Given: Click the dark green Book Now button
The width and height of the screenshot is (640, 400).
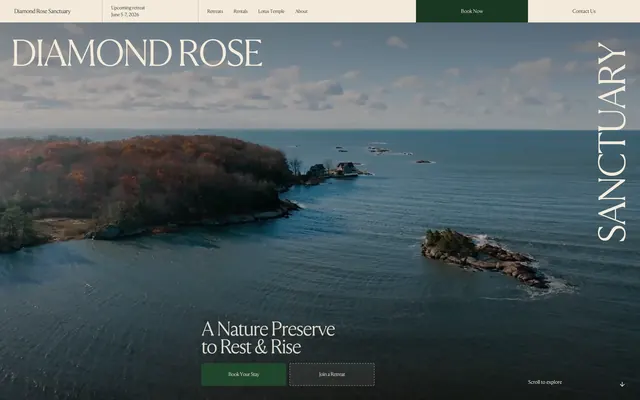Looking at the screenshot, I should 472,11.
